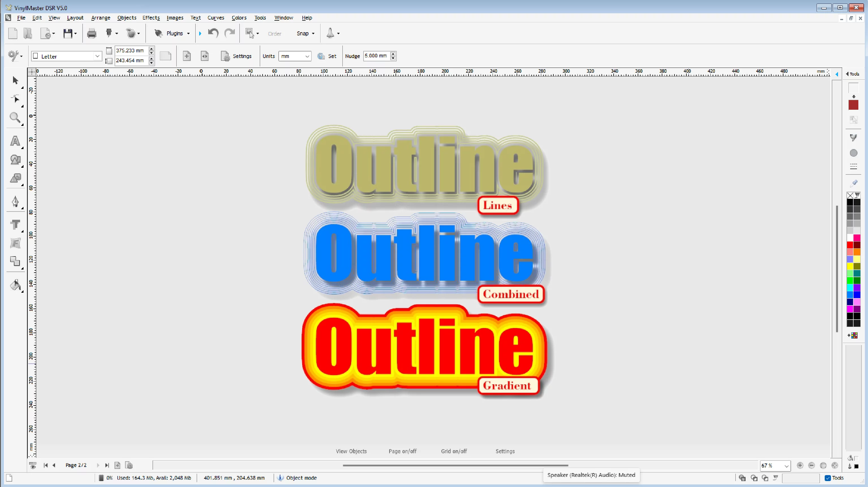Click the page width 375.233 mm field
The image size is (868, 487).
[x=131, y=51]
